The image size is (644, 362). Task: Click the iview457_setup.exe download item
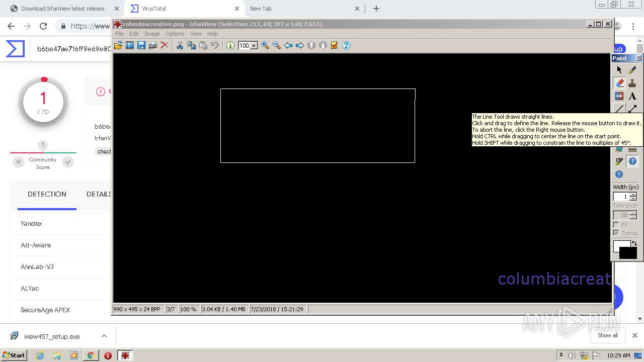[52, 336]
